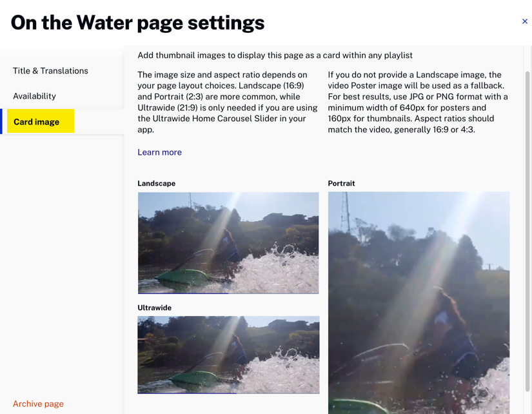Close the page settings dialog
Image resolution: width=532 pixels, height=414 pixels.
(524, 21)
